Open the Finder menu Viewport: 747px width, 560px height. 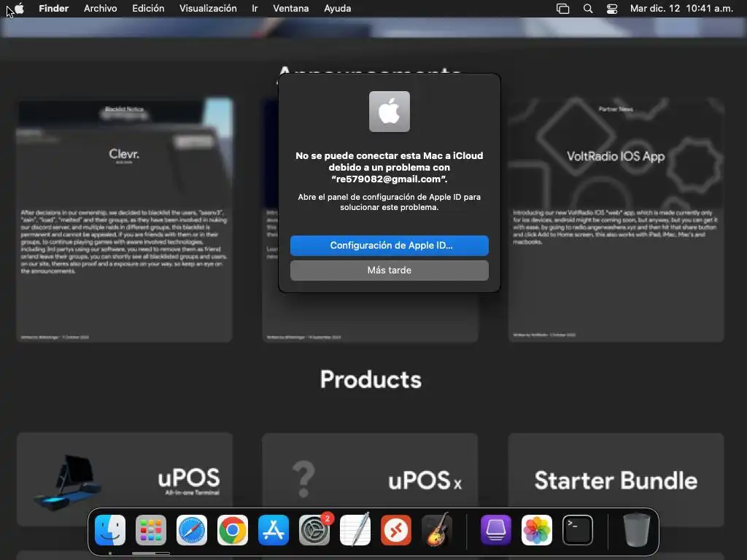tap(53, 9)
